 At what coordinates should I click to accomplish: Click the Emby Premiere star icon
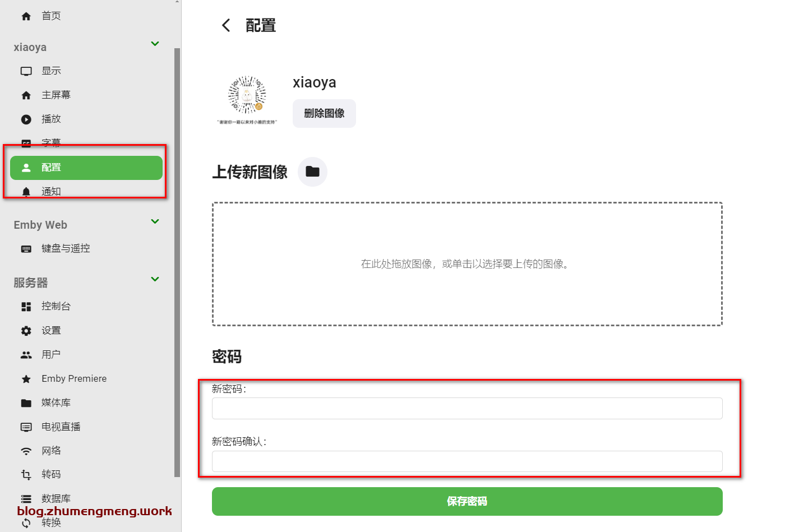(26, 378)
